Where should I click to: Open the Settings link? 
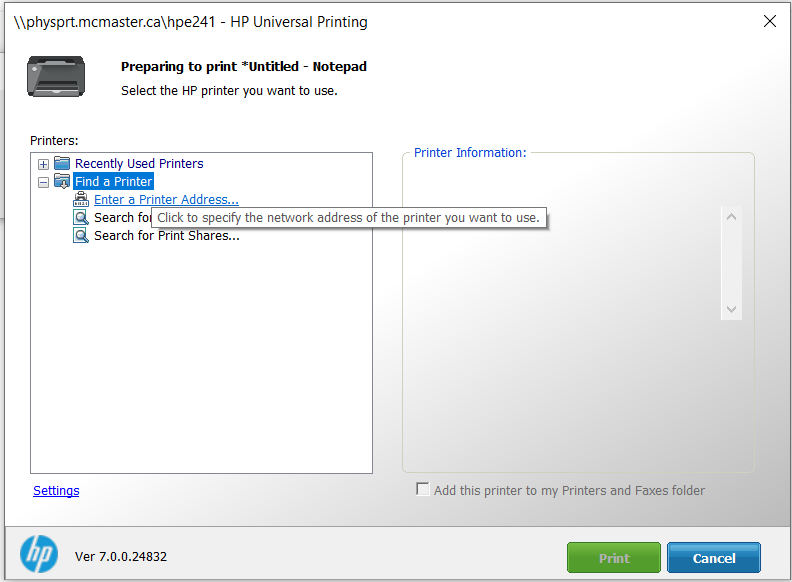56,491
